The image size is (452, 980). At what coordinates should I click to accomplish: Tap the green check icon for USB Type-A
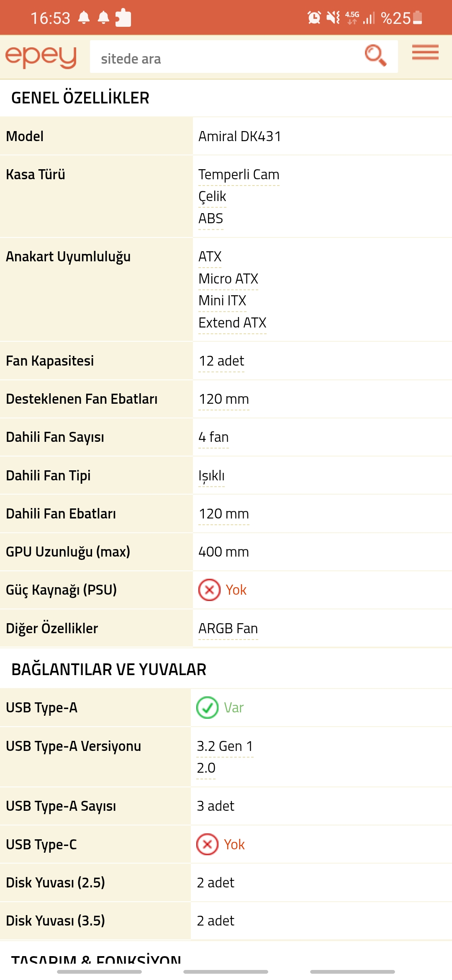pyautogui.click(x=207, y=707)
